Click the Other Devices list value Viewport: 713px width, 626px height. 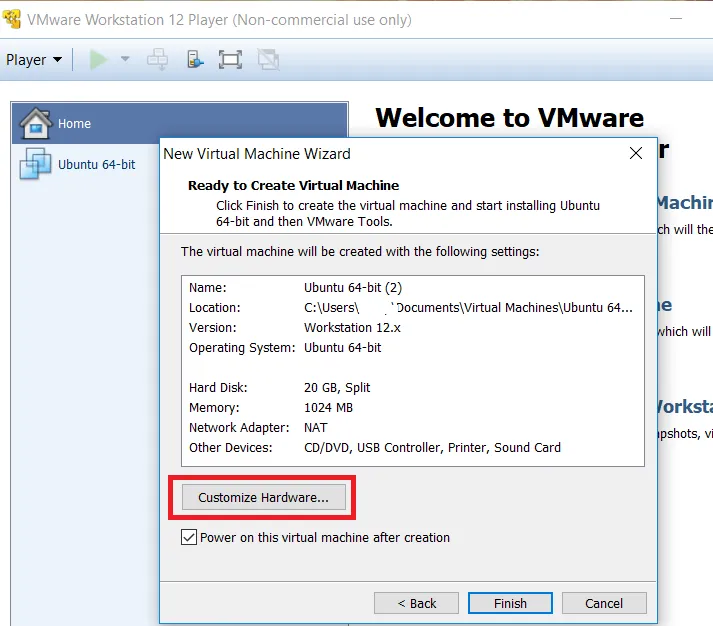(x=432, y=448)
